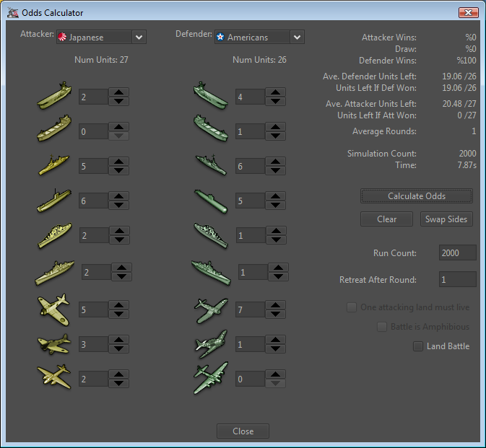This screenshot has width=486, height=448.
Task: Click the American destroyer unit icon
Action: tap(211, 164)
